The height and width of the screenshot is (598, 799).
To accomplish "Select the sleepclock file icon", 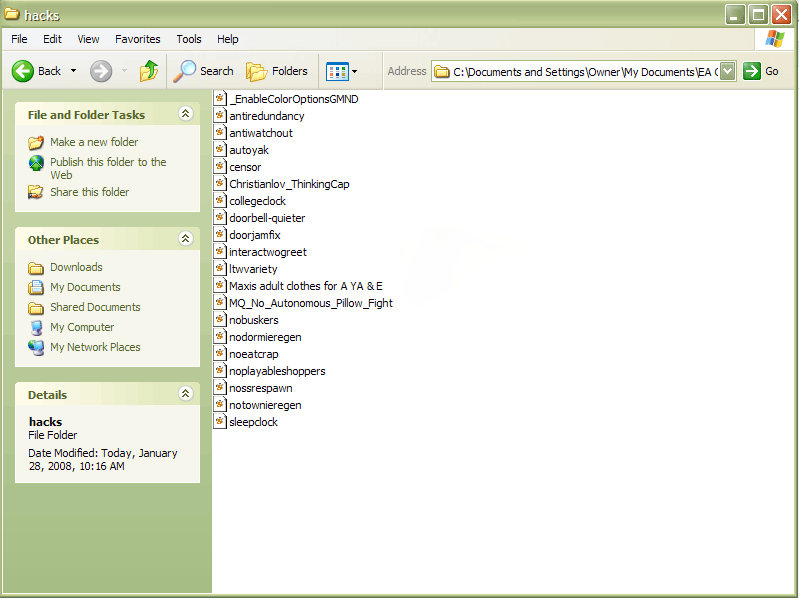I will tap(221, 422).
